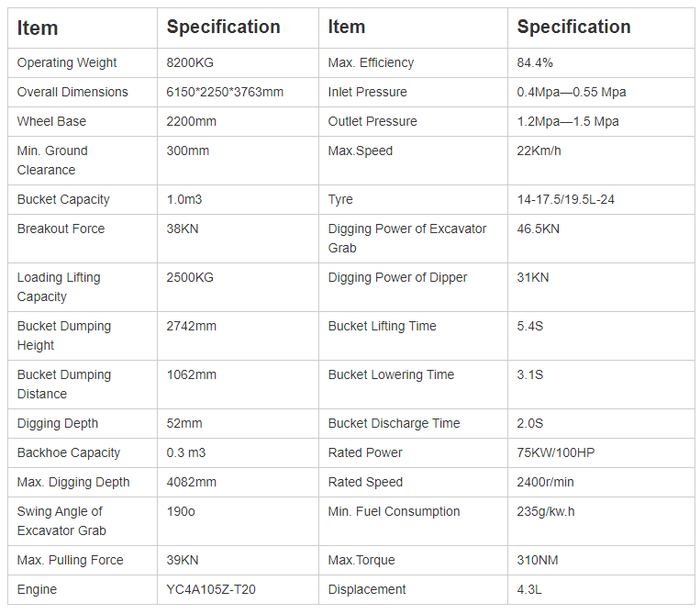Select the Inlet Pressure label

click(367, 92)
